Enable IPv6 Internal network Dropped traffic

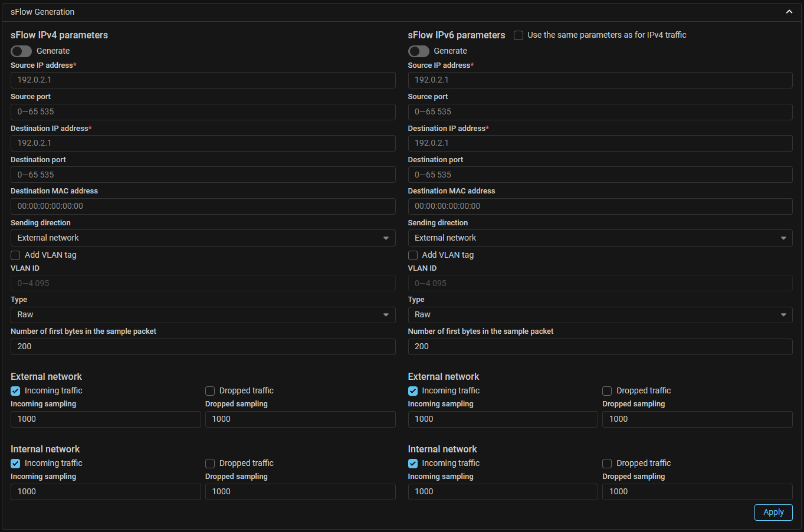(x=607, y=464)
